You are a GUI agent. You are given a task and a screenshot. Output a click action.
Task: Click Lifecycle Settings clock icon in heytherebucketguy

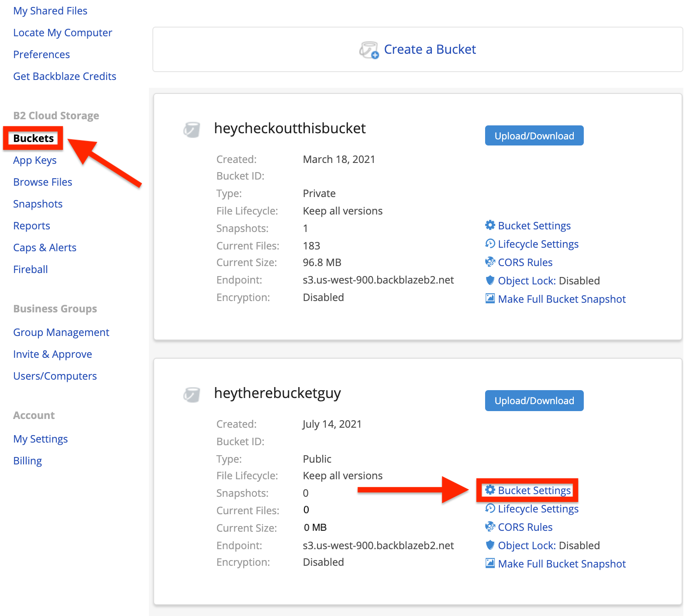(x=490, y=508)
